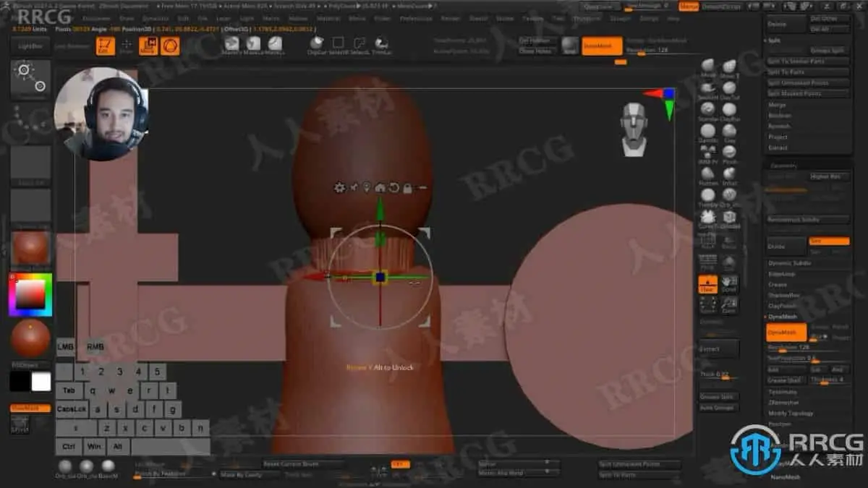Open the Material menu
The height and width of the screenshot is (488, 868).
point(329,18)
